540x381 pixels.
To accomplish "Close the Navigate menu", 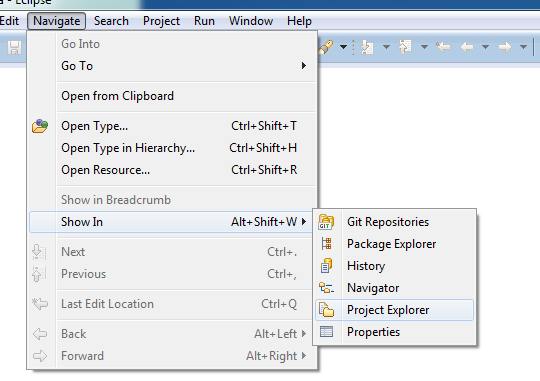I will (x=56, y=21).
